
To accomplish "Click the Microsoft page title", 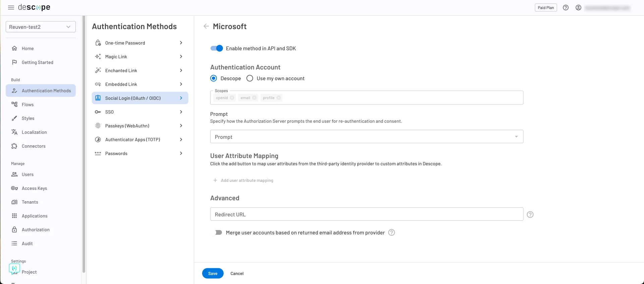I will pyautogui.click(x=230, y=26).
